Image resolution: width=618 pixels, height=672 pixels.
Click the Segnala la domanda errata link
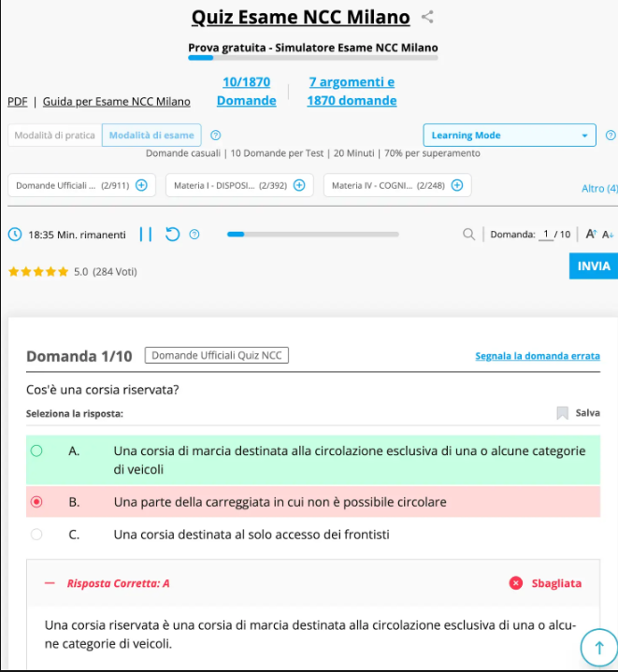(x=538, y=356)
